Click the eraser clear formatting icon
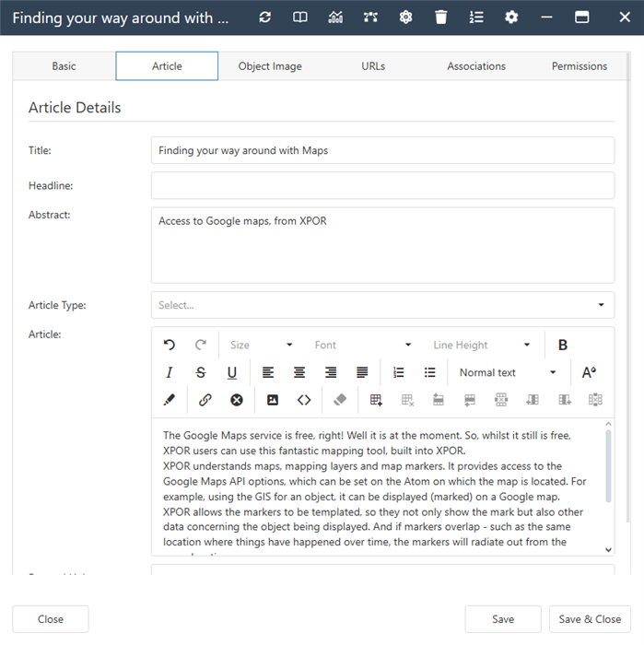Viewport: 644px width, 645px height. tap(340, 400)
